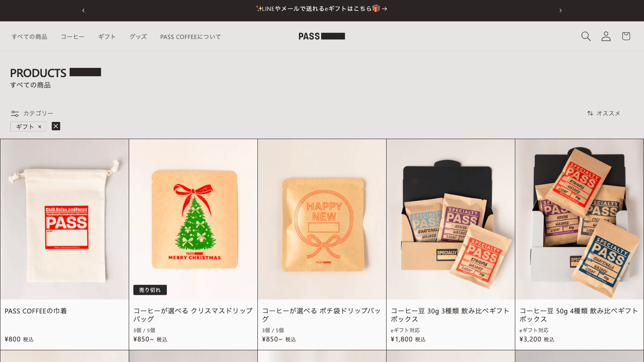The height and width of the screenshot is (362, 644).
Task: Click the PASS logo in header
Action: [x=322, y=36]
